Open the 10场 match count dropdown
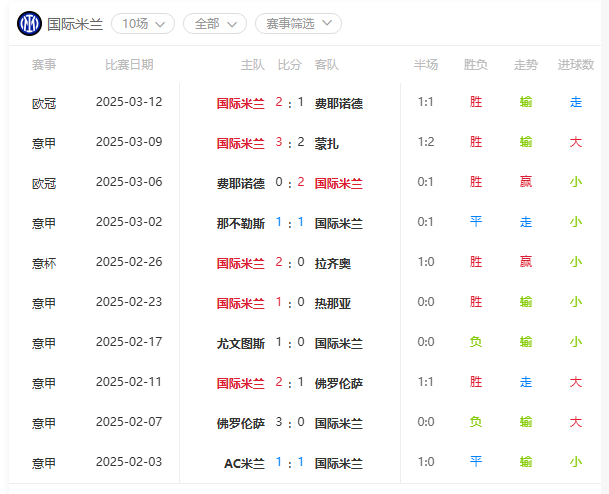This screenshot has height=494, width=609. tap(143, 24)
